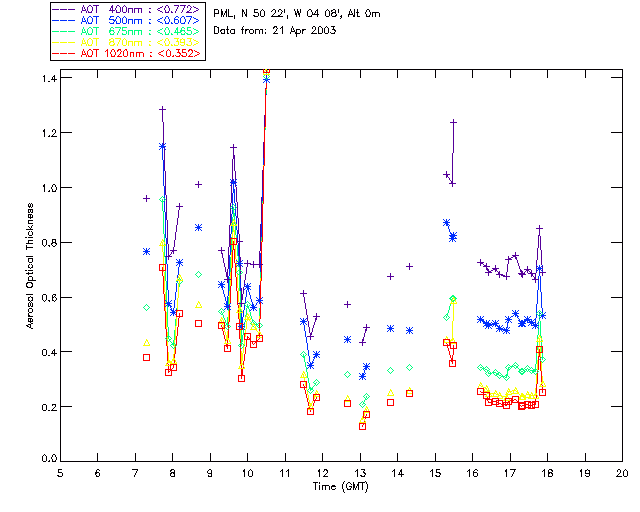Click the 'Data from: 21 Apr 2003' text
Screen dimensions: 640x512
tap(275, 31)
